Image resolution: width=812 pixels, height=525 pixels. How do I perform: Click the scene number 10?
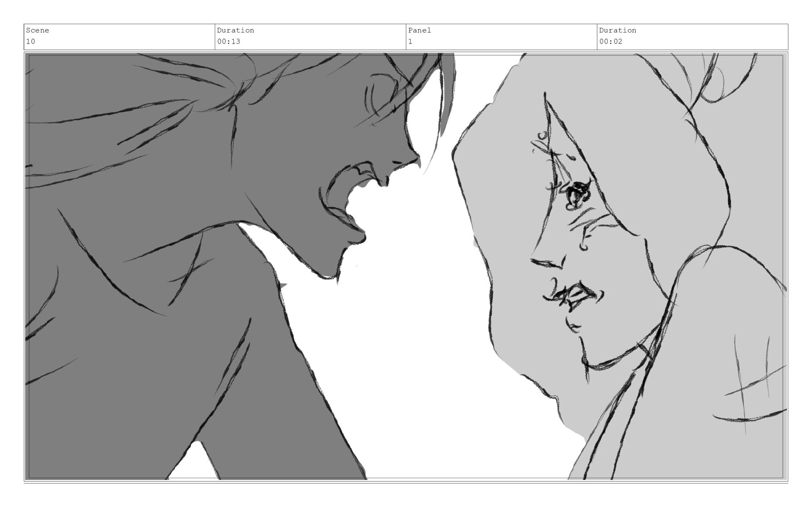[x=30, y=41]
